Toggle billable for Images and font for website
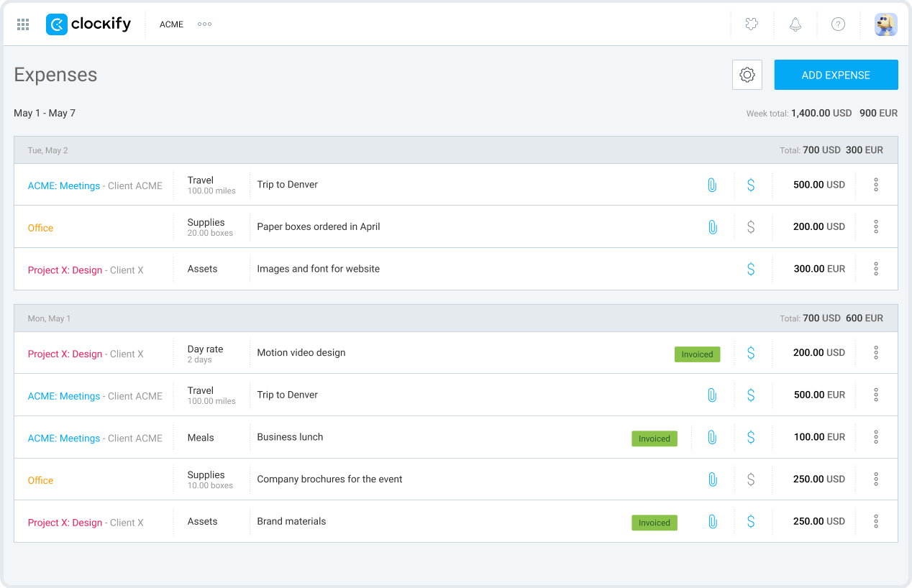This screenshot has width=912, height=588. pos(751,269)
